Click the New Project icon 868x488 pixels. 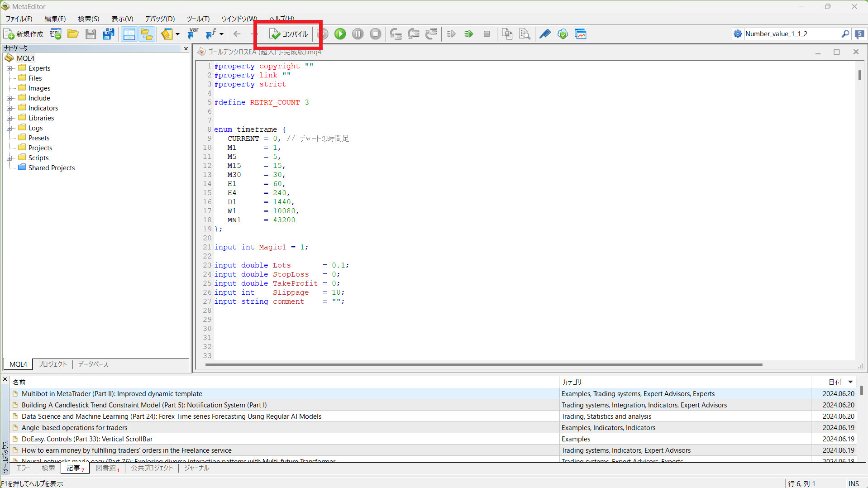point(56,34)
